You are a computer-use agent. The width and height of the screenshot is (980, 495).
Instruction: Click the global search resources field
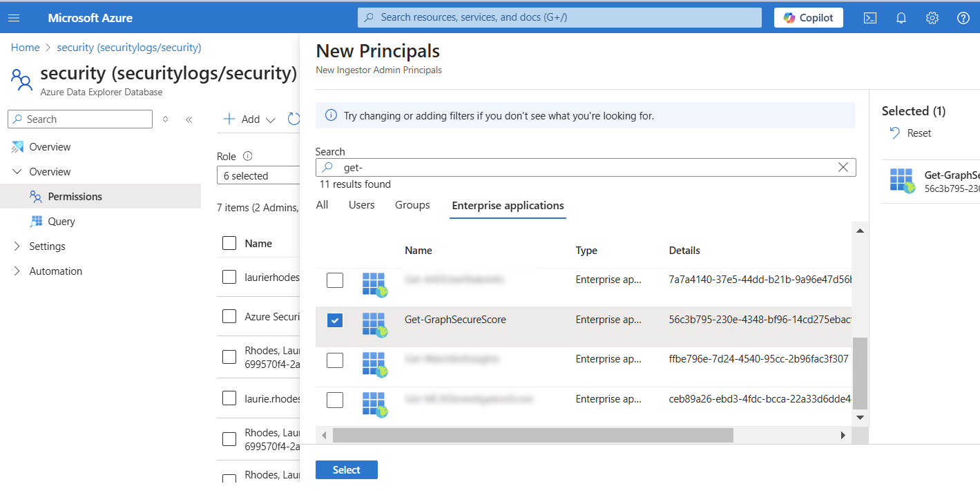tap(559, 18)
